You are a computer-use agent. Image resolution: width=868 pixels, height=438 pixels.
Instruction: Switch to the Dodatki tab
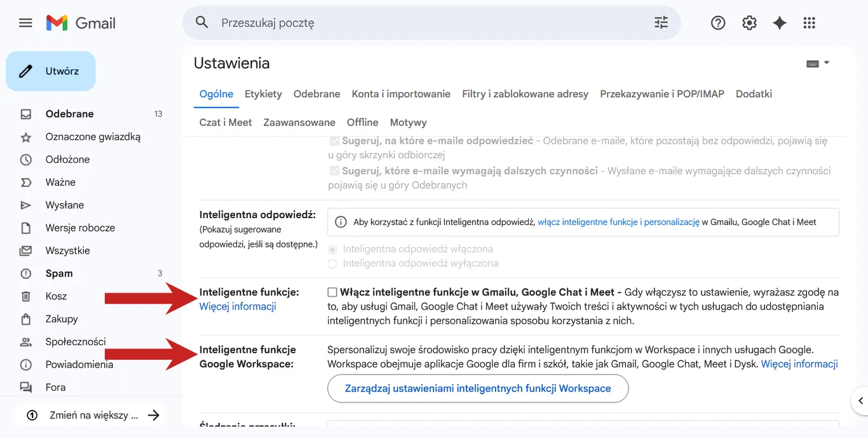pyautogui.click(x=754, y=94)
